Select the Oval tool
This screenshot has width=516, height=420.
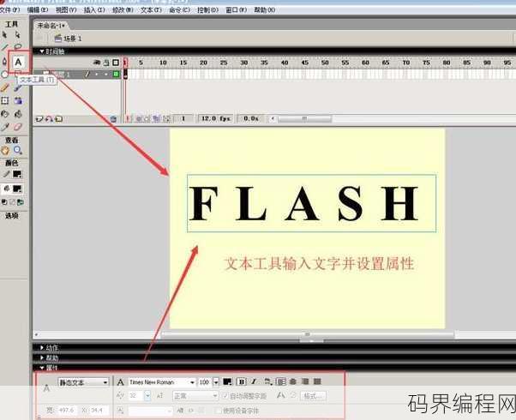[x=4, y=75]
